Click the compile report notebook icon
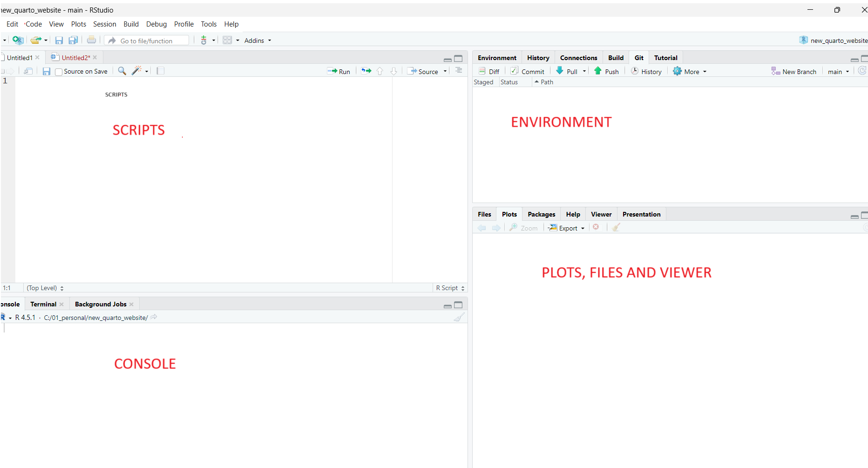The height and width of the screenshot is (468, 868). coord(161,71)
